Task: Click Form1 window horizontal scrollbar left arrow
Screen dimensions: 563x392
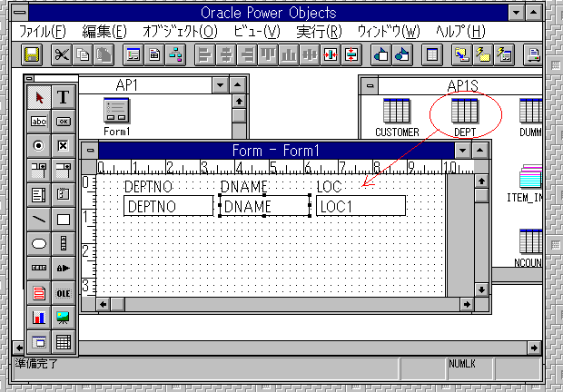Action: (x=104, y=305)
